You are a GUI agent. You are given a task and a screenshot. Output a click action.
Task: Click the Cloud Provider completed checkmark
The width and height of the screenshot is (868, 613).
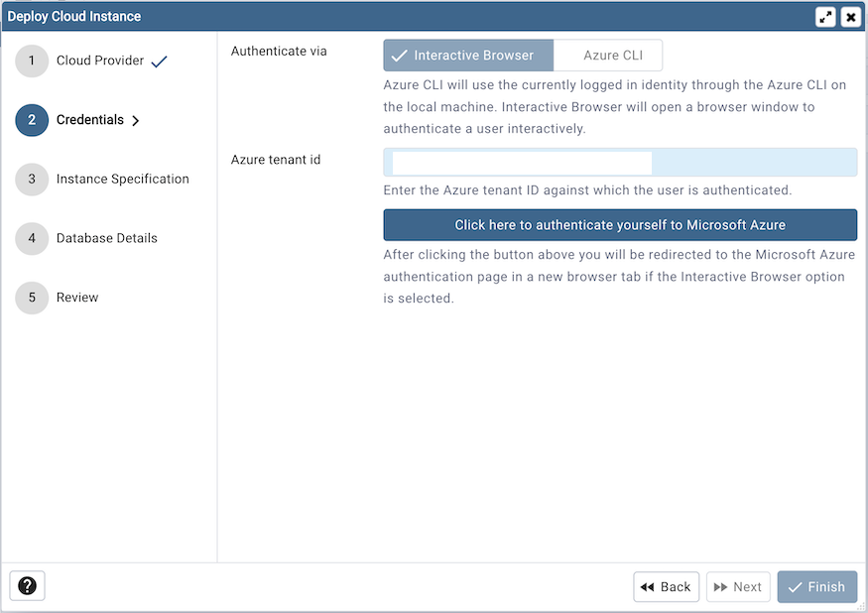157,60
